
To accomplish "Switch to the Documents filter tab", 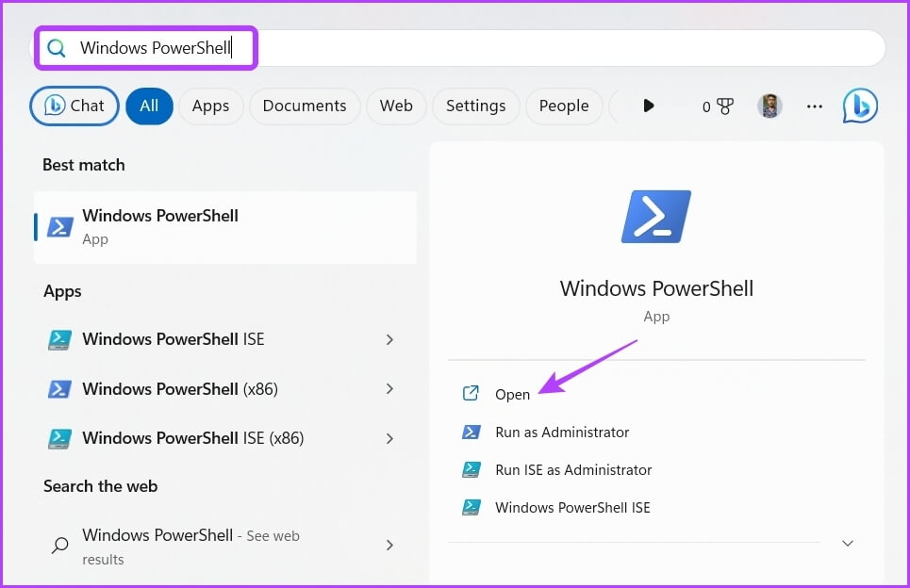I will click(305, 106).
